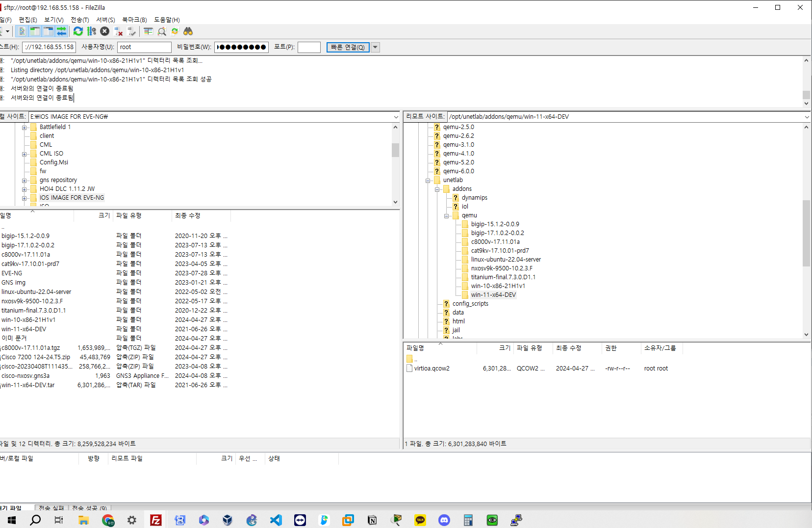Select titanium-final.7.3.0.D1.1 in remote tree
812x528 pixels.
[503, 277]
